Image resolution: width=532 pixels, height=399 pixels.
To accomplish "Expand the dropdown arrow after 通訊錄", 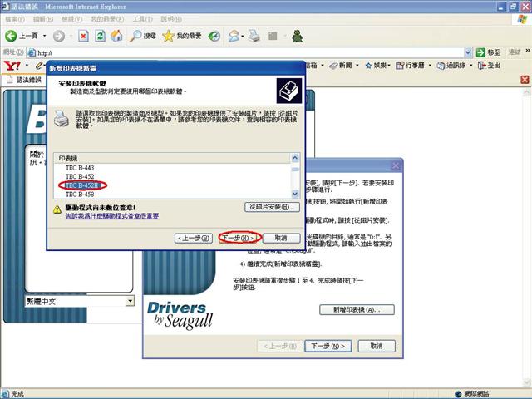I will [x=471, y=66].
